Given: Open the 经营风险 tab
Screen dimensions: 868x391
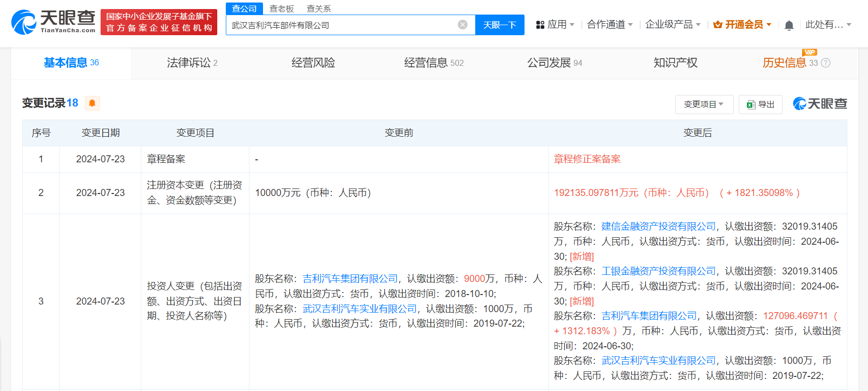Looking at the screenshot, I should pyautogui.click(x=313, y=63).
